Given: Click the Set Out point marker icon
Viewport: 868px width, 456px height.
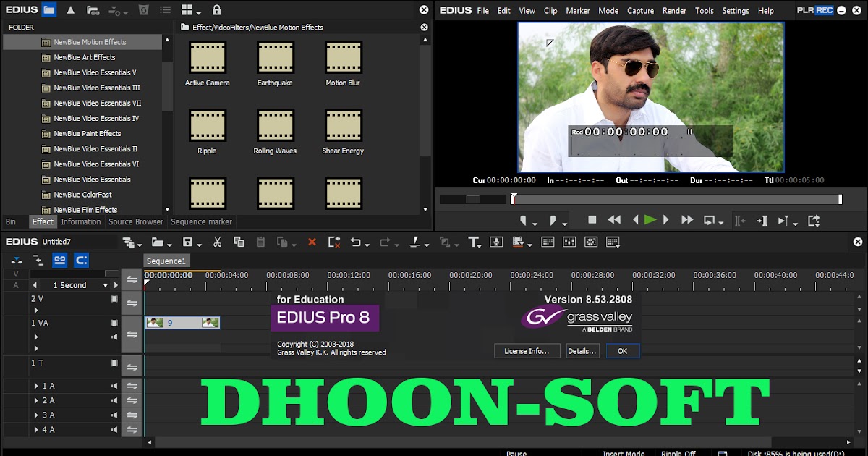Looking at the screenshot, I should tap(553, 220).
